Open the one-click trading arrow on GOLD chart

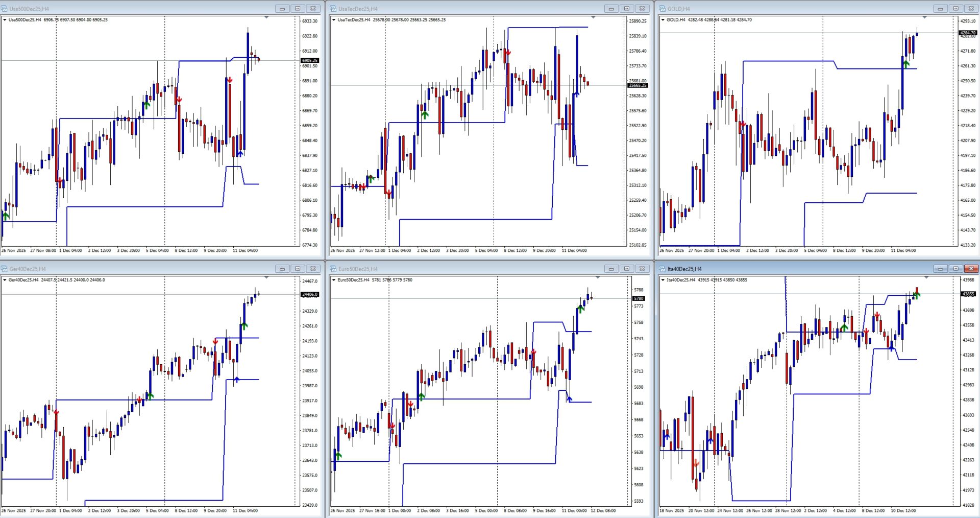(663, 20)
